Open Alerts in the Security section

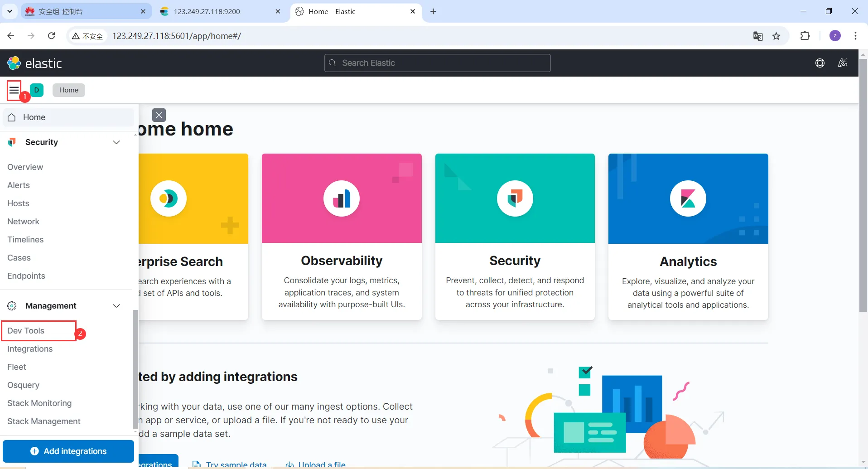click(19, 185)
